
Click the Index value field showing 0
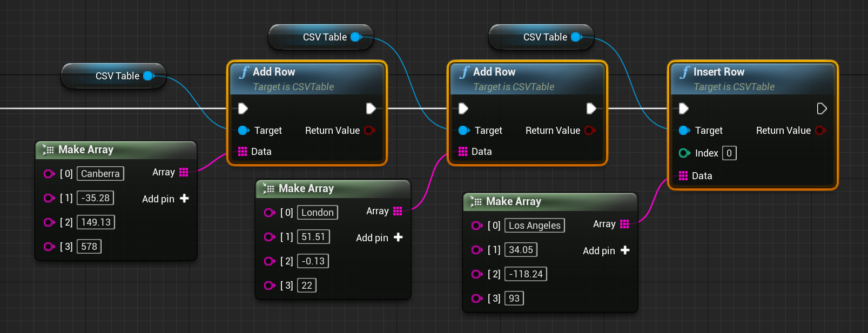(729, 153)
